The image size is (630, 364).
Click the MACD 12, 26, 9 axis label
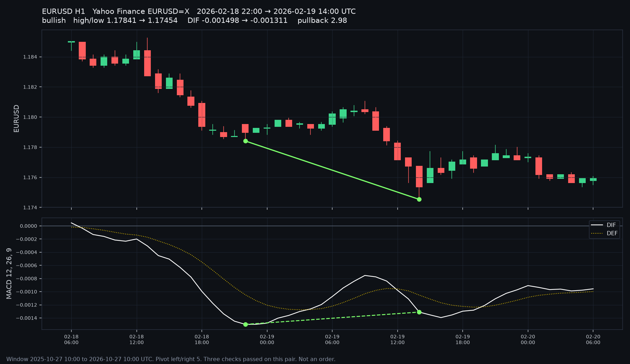tap(9, 274)
